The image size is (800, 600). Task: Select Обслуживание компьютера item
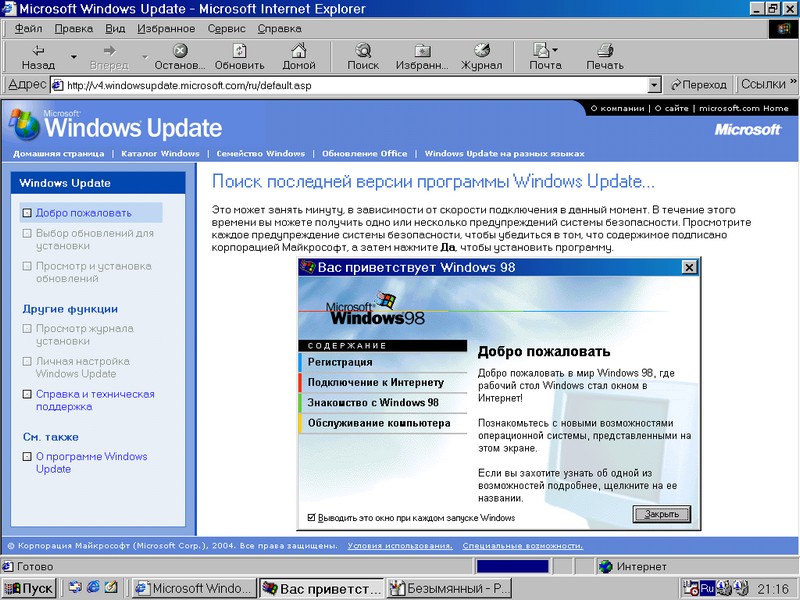(383, 423)
